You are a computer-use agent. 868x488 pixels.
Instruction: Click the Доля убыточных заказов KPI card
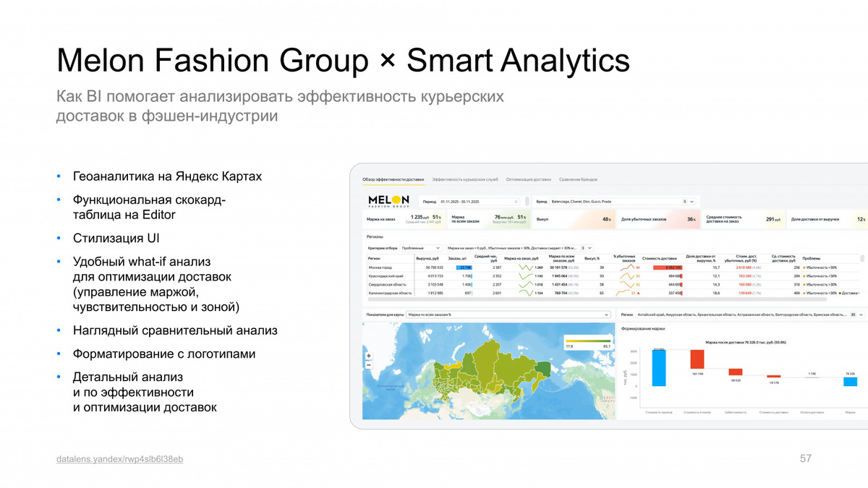[x=658, y=218]
